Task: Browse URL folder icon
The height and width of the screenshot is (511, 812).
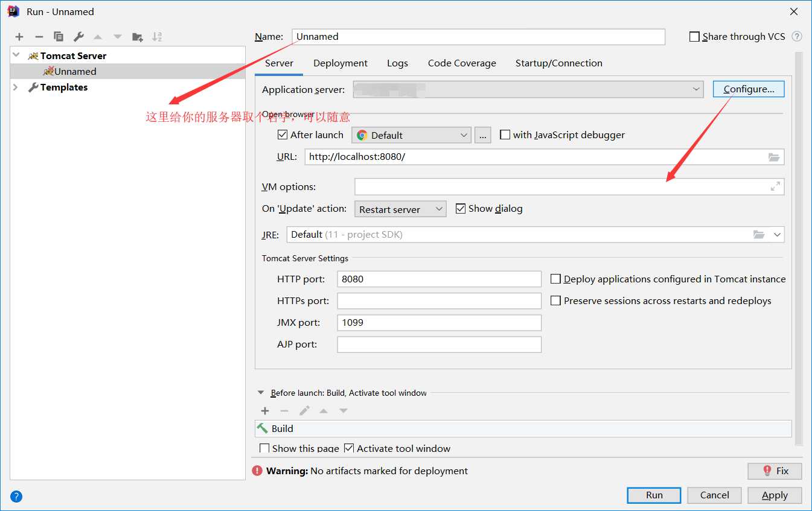Action: 774,157
